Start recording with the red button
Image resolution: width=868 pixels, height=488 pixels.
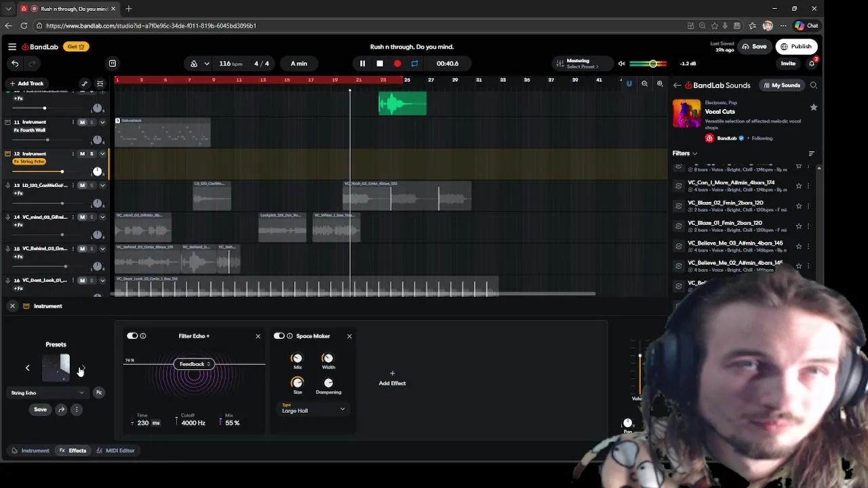[397, 64]
